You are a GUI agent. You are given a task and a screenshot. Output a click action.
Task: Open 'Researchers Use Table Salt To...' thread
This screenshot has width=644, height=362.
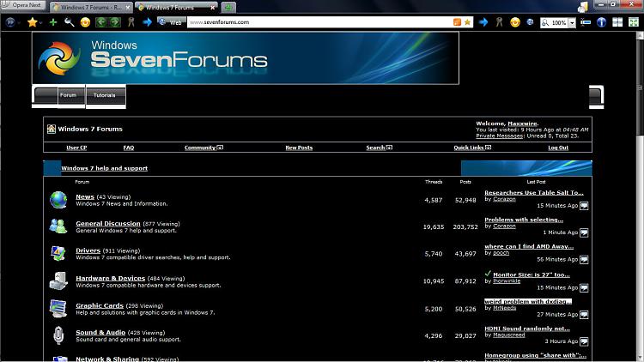(x=534, y=192)
